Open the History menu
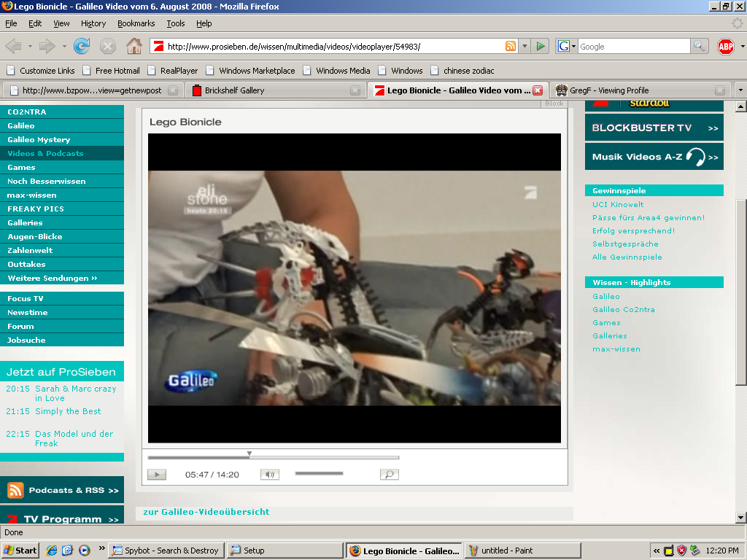Screen dimensions: 747x560 coord(93,23)
